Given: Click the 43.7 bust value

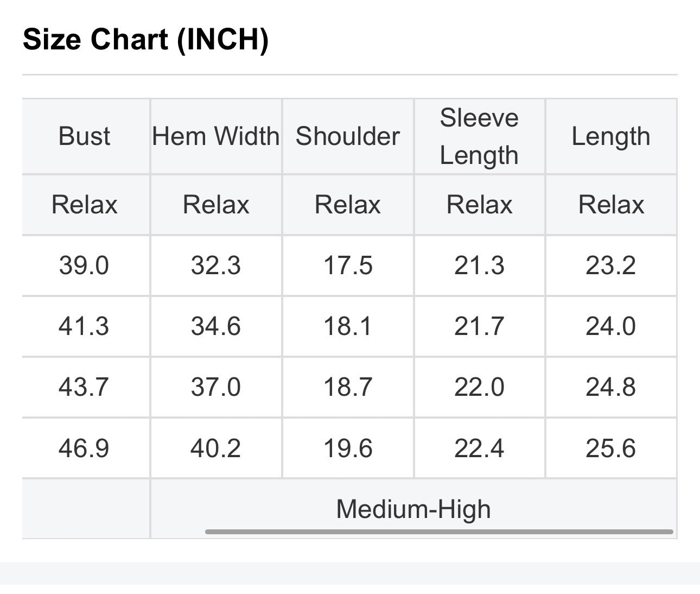Looking at the screenshot, I should 84,387.
